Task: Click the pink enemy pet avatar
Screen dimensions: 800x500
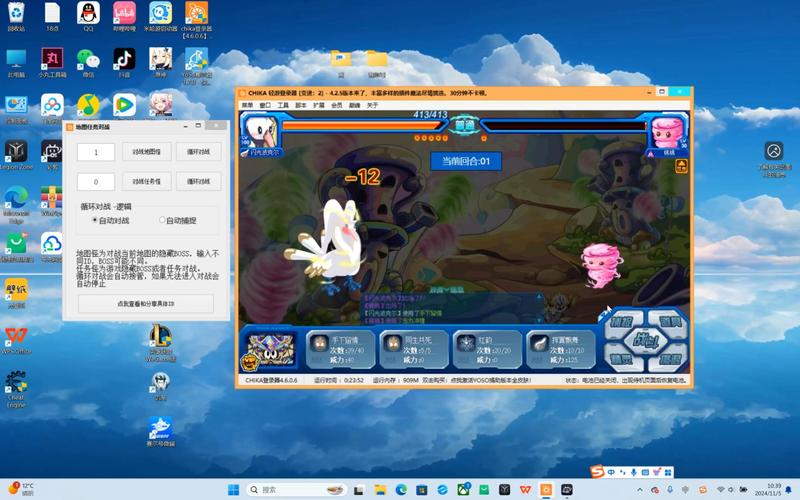Action: pos(666,133)
